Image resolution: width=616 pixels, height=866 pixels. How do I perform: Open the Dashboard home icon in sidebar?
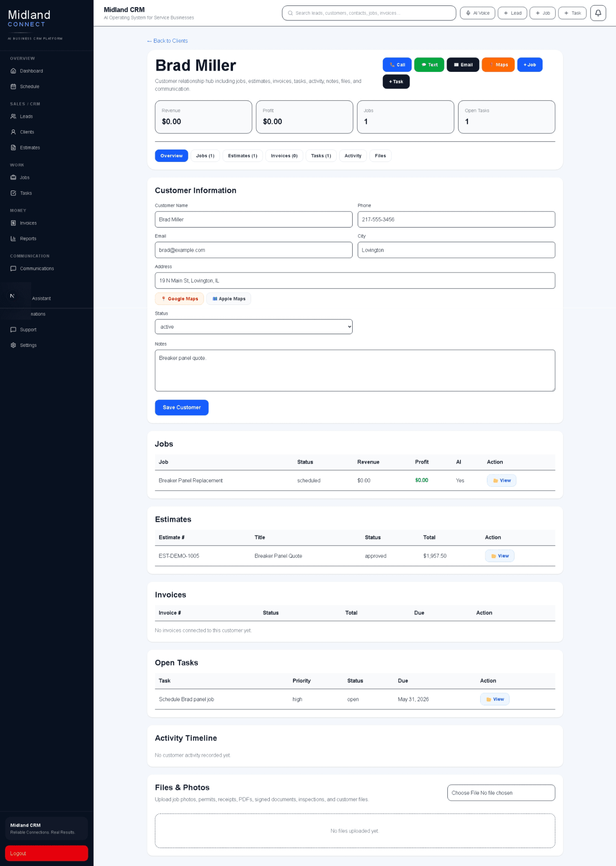pyautogui.click(x=13, y=71)
